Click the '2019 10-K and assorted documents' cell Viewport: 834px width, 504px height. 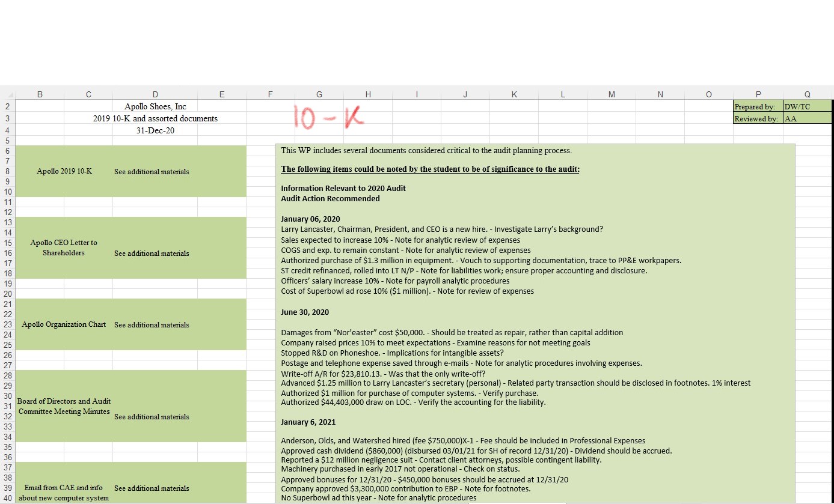click(155, 118)
